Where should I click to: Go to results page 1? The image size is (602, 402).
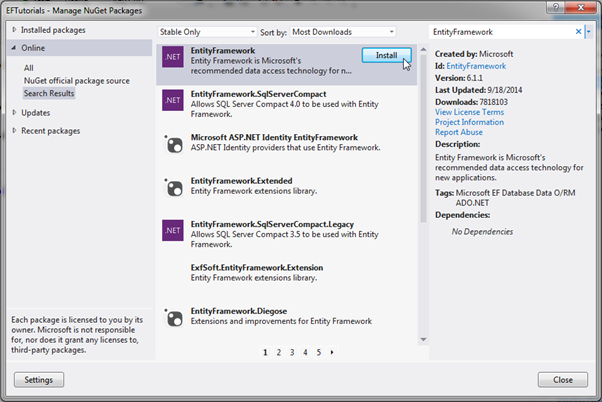tap(265, 352)
